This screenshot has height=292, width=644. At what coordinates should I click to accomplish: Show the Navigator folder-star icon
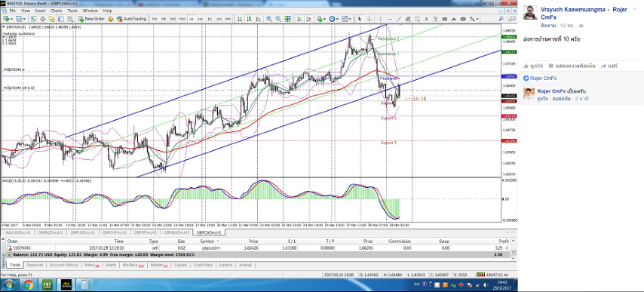pos(52,18)
